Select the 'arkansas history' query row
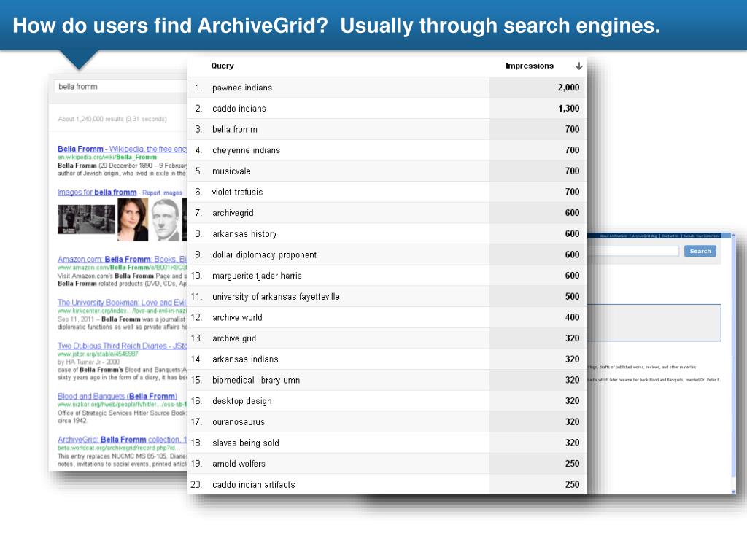Image resolution: width=747 pixels, height=560 pixels. [x=387, y=234]
